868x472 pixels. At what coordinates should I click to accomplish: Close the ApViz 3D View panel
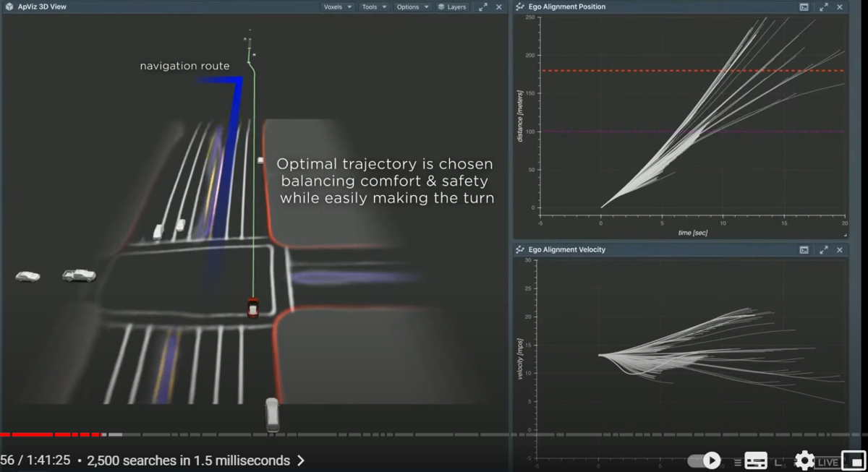(x=499, y=7)
